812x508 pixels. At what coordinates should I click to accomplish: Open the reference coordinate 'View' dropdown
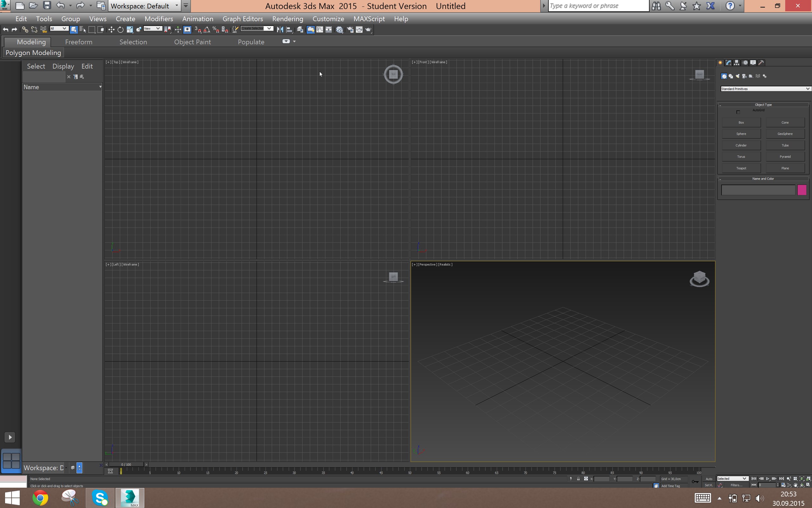click(153, 29)
